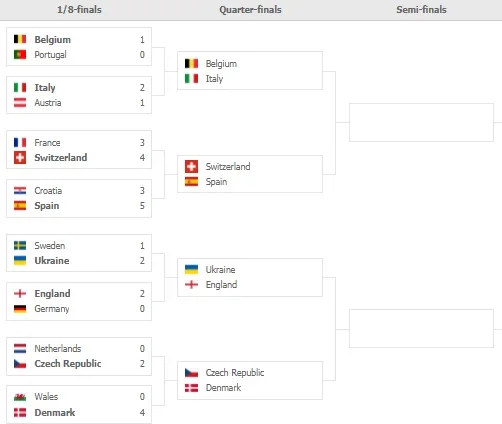Click the Portugal flag icon
Screen dimensions: 502x424
(20, 54)
